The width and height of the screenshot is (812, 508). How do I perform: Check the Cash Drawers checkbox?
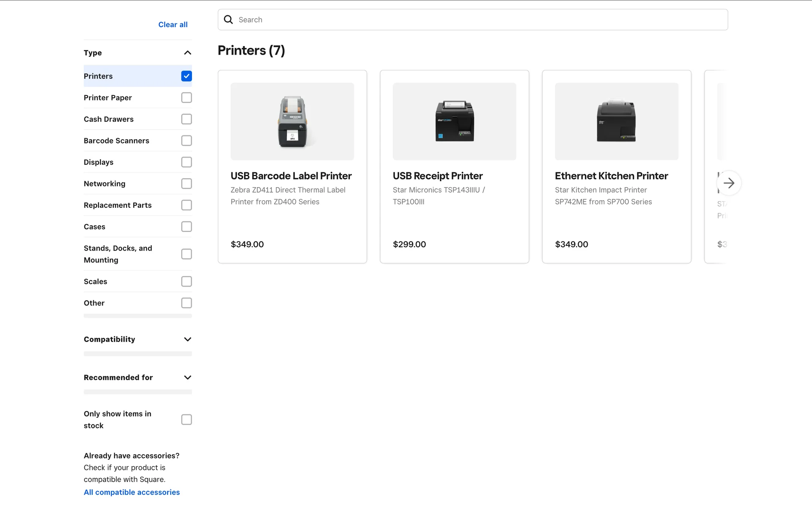pyautogui.click(x=187, y=119)
